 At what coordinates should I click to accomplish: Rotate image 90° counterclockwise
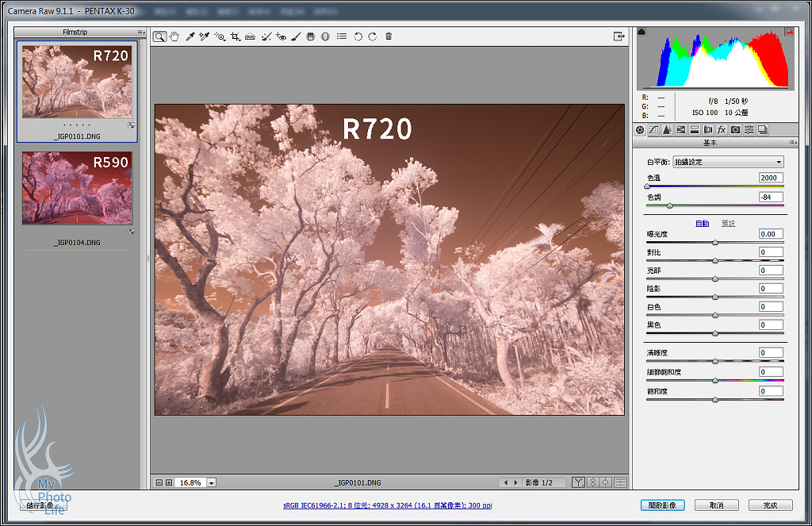point(358,36)
